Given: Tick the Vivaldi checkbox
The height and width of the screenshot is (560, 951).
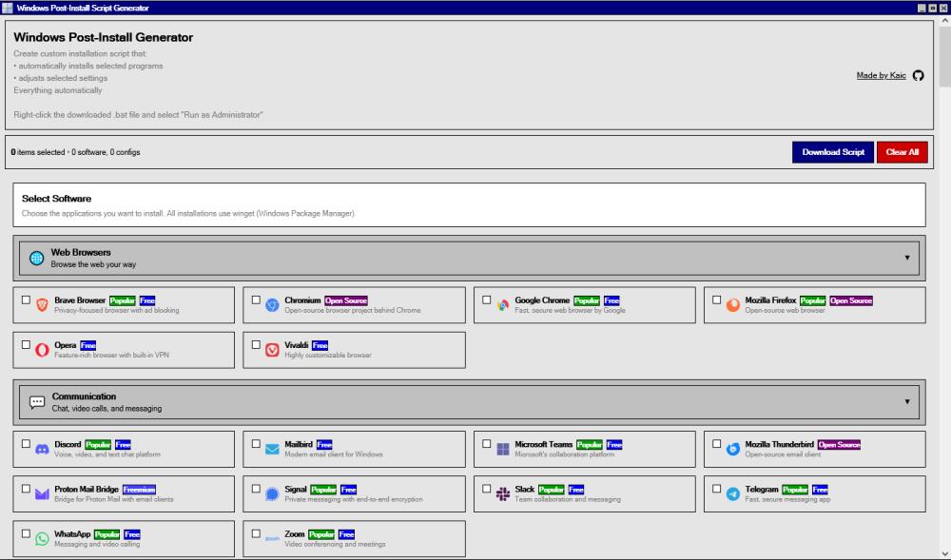Looking at the screenshot, I should point(256,344).
